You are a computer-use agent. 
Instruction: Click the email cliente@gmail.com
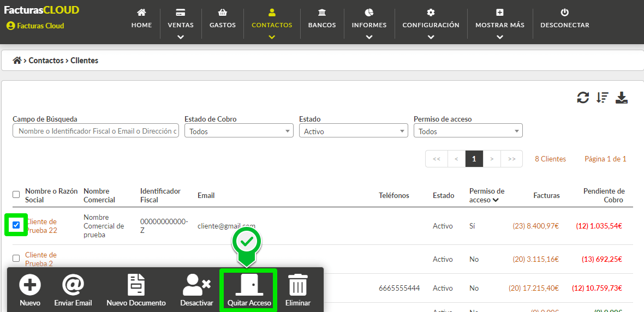tap(226, 226)
